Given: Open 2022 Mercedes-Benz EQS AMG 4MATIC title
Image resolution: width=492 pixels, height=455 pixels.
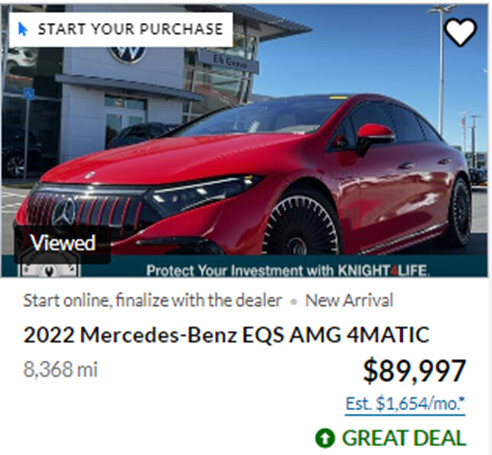Looking at the screenshot, I should [226, 335].
